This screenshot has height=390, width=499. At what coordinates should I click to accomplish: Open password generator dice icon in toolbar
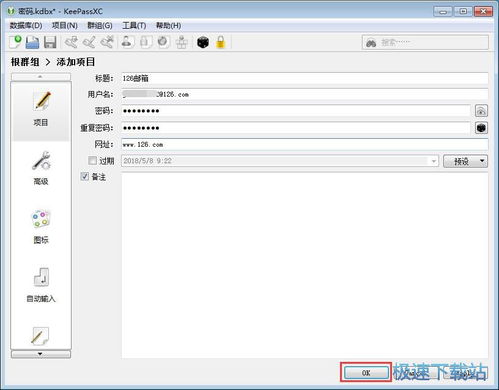tap(203, 42)
